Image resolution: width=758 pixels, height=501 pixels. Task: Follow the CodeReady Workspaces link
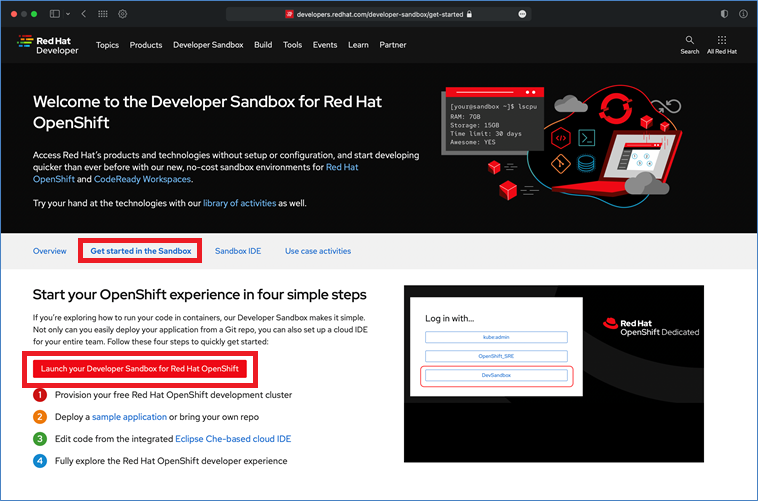pos(142,179)
